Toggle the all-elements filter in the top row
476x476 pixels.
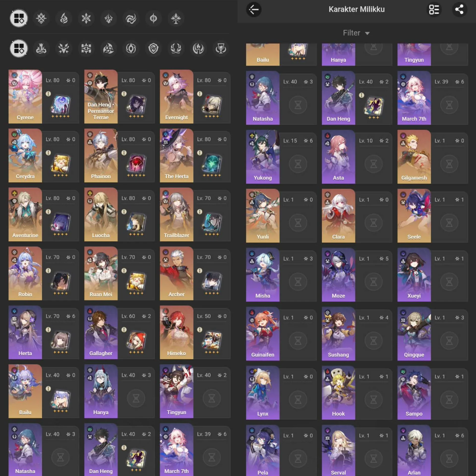point(19,18)
